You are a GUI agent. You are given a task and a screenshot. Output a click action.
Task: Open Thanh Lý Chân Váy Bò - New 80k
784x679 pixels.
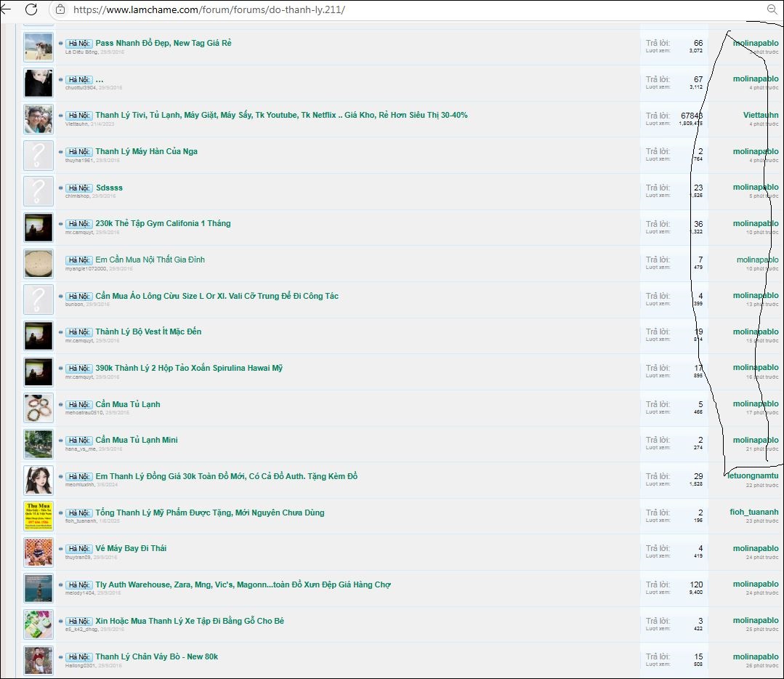click(156, 656)
